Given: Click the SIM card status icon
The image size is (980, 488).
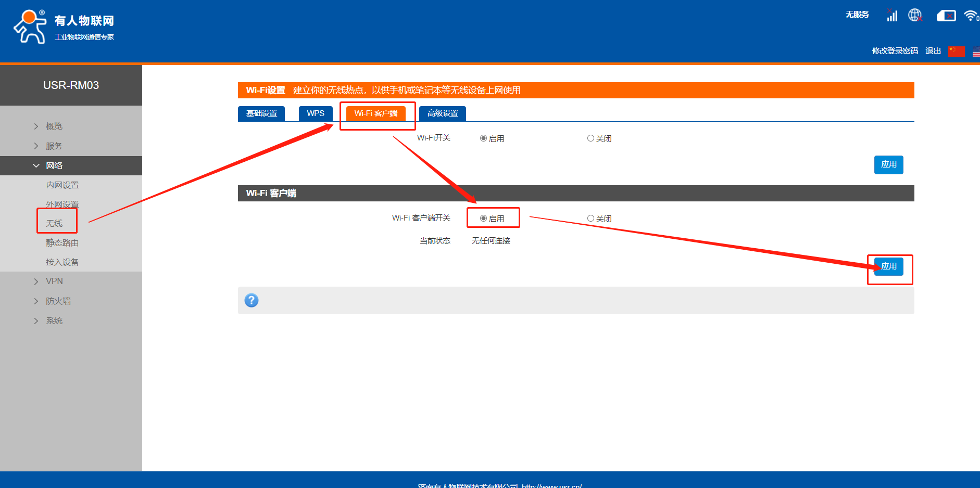Looking at the screenshot, I should pyautogui.click(x=946, y=16).
